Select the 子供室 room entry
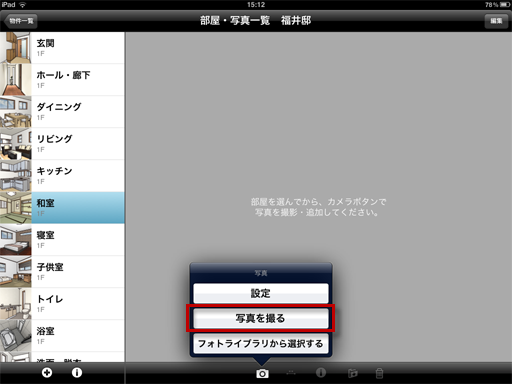The width and height of the screenshot is (512, 384). coord(62,272)
